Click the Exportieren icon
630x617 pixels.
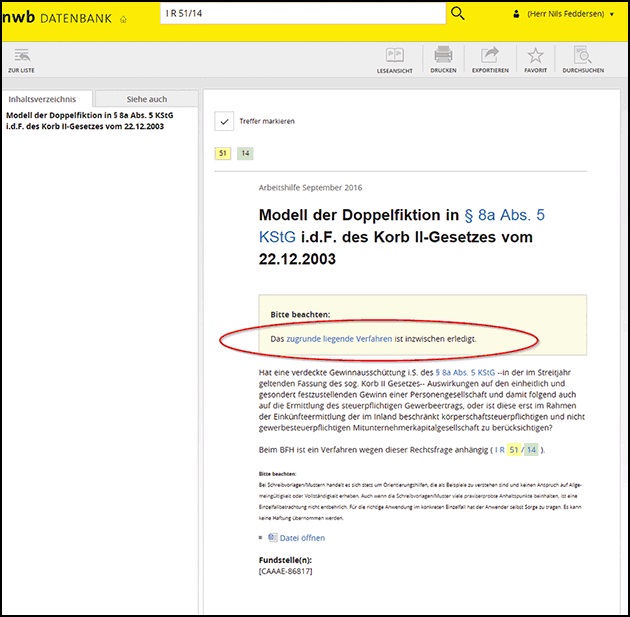click(x=490, y=61)
